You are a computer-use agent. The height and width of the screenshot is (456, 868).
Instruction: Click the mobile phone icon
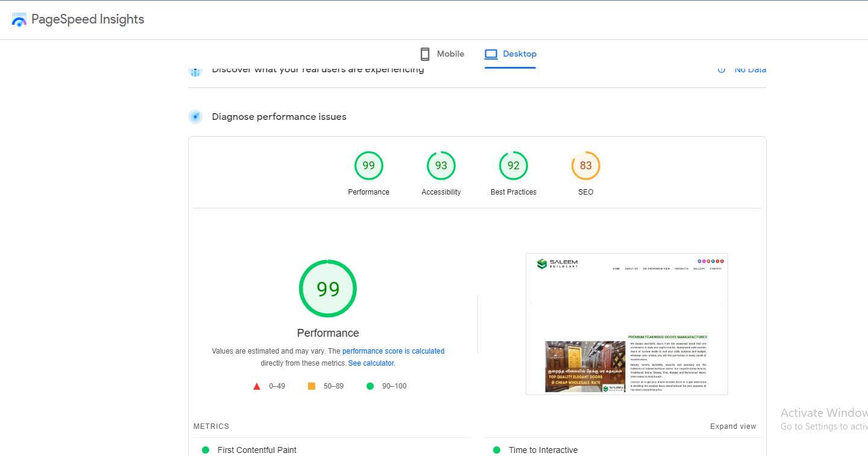coord(425,54)
